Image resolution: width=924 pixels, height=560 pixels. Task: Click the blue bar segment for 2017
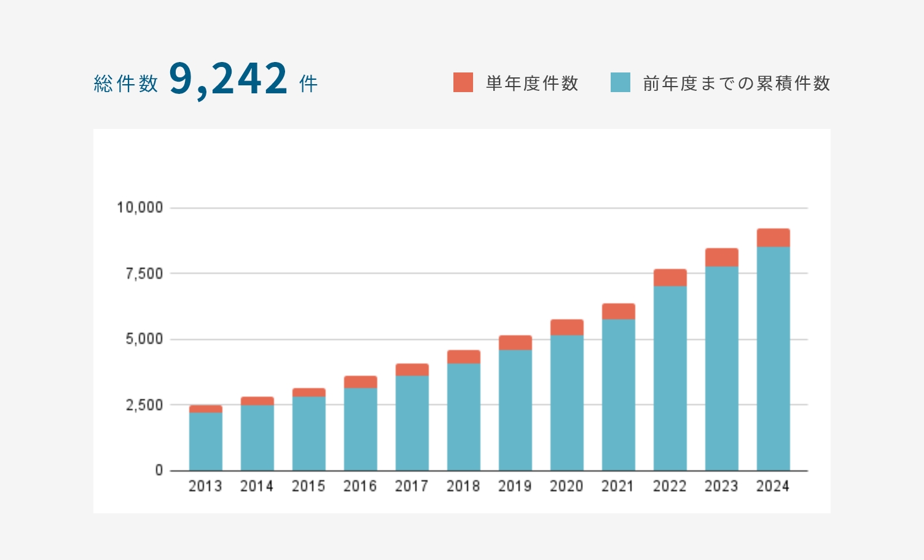coord(412,423)
